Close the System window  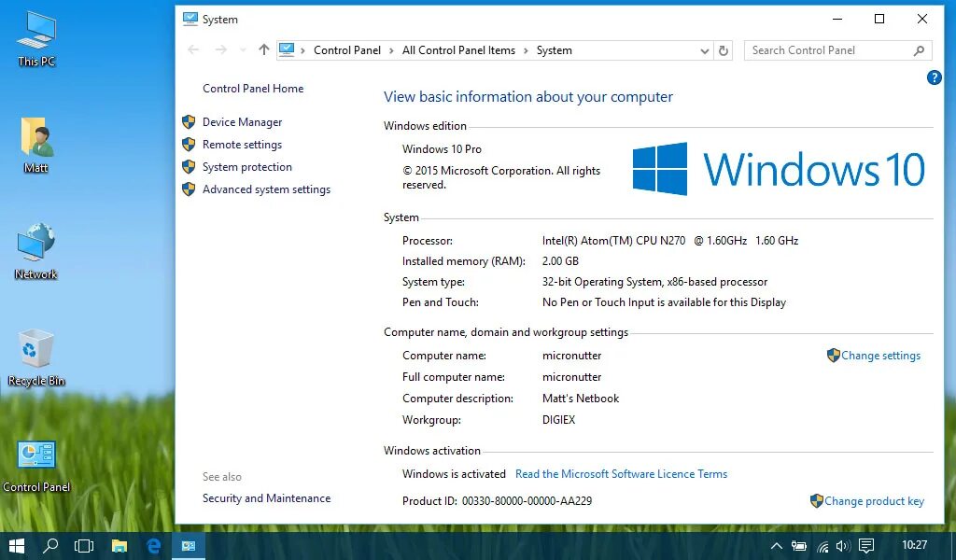tap(921, 19)
